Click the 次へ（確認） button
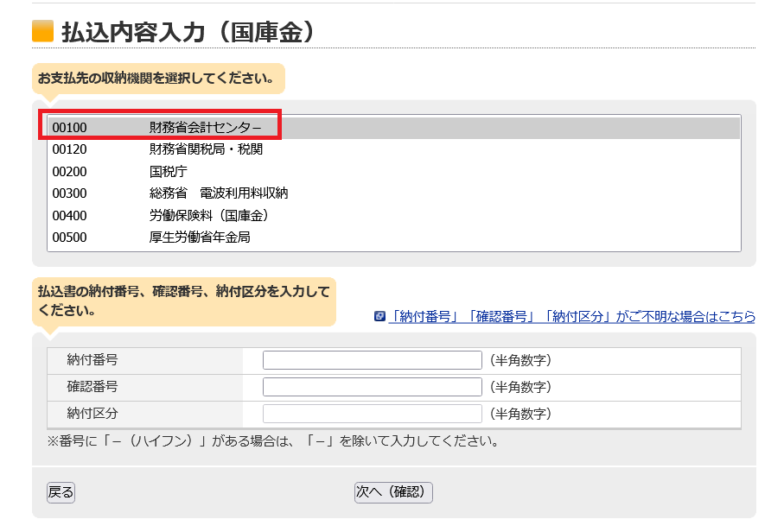 pos(393,492)
